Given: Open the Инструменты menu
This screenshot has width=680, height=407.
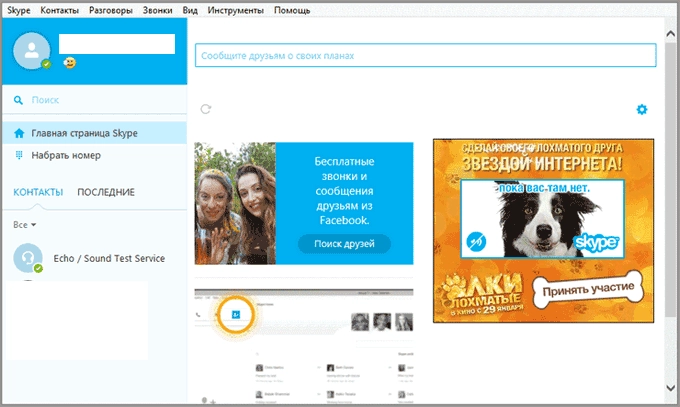Looking at the screenshot, I should coord(235,10).
